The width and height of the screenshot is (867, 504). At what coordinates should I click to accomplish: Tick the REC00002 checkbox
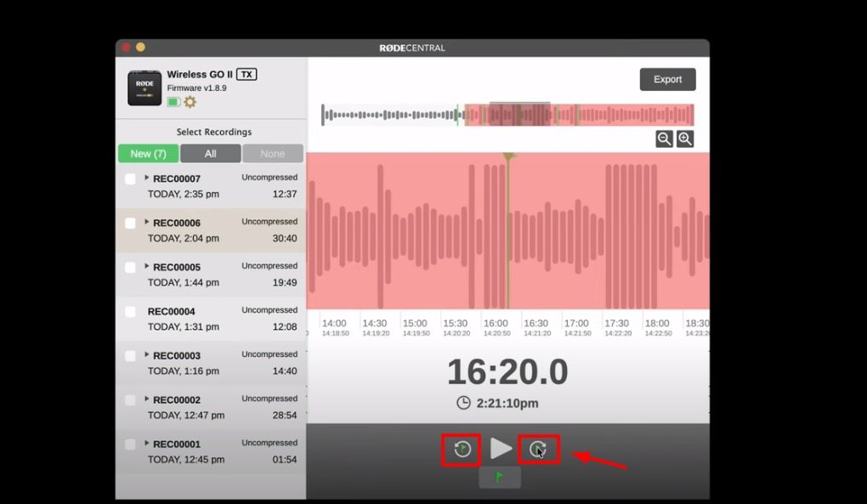(x=130, y=400)
